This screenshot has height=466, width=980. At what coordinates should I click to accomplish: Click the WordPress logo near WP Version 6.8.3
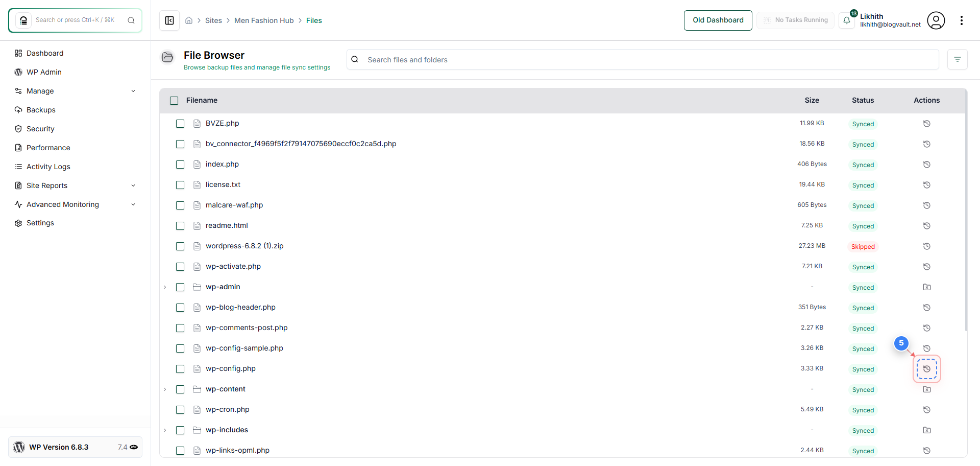point(19,447)
